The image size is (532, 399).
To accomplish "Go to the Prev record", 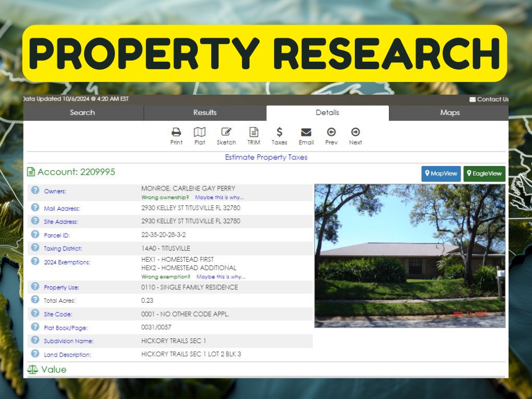I will point(331,132).
